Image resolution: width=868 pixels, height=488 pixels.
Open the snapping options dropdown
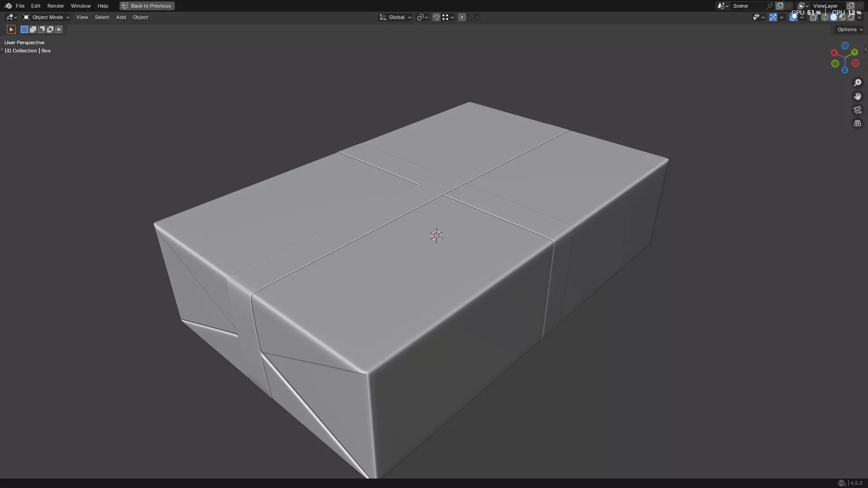pyautogui.click(x=448, y=17)
